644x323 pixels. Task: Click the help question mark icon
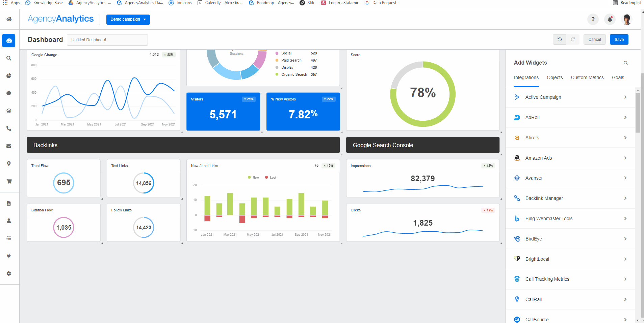click(x=593, y=19)
